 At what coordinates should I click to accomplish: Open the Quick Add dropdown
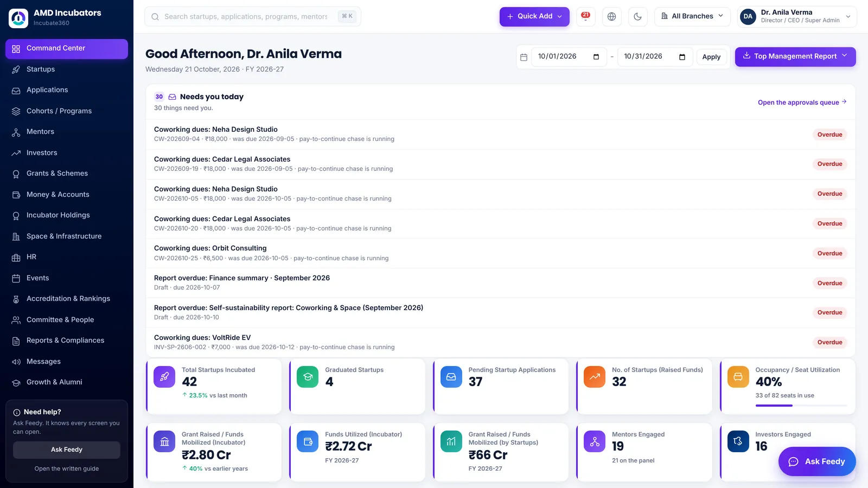point(534,16)
